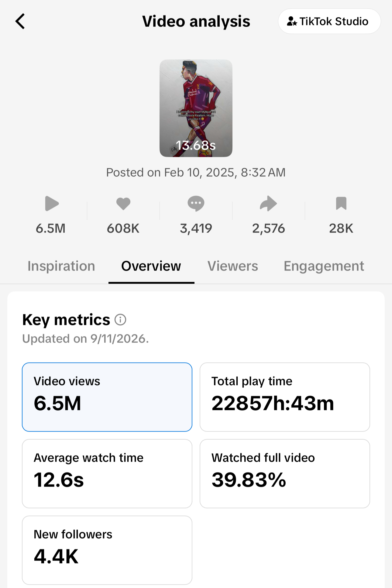Select the Overview tab
Viewport: 392px width, 588px height.
tap(151, 266)
